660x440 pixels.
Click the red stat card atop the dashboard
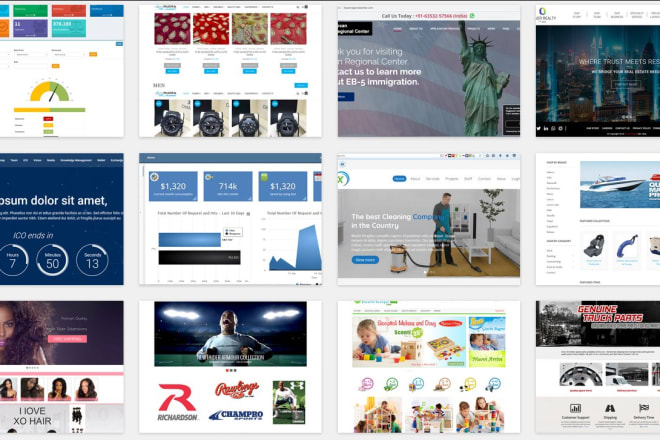click(69, 11)
